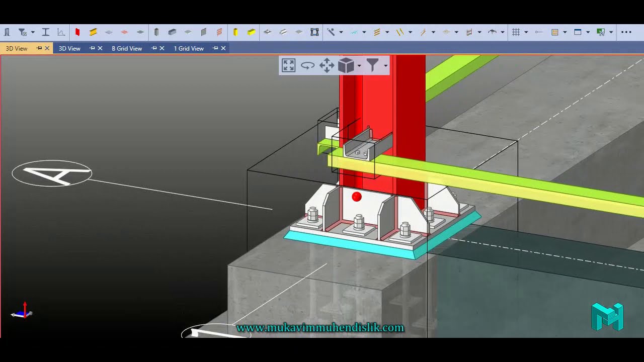
Task: Click the funnel filter icon in the view toolbar
Action: [372, 65]
